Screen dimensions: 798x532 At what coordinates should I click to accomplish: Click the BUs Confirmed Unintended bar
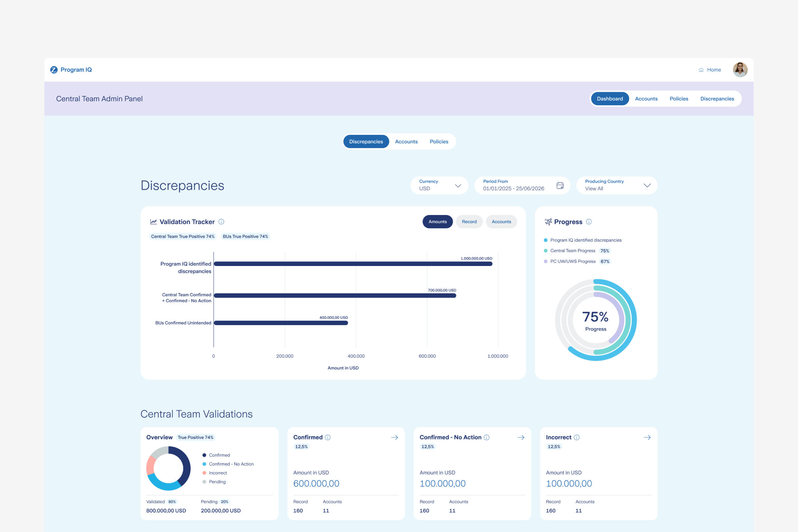[x=281, y=323]
